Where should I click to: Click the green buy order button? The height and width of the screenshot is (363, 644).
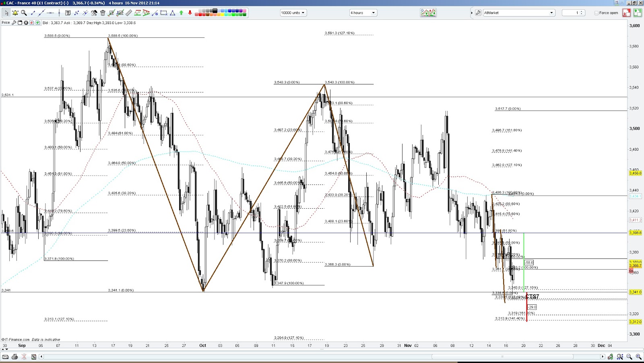pos(638,13)
